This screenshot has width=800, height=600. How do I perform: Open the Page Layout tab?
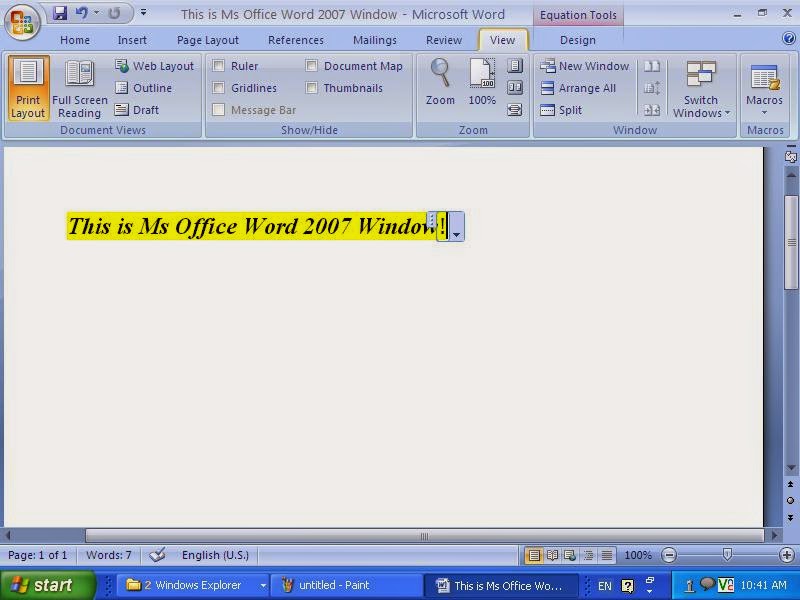tap(208, 40)
